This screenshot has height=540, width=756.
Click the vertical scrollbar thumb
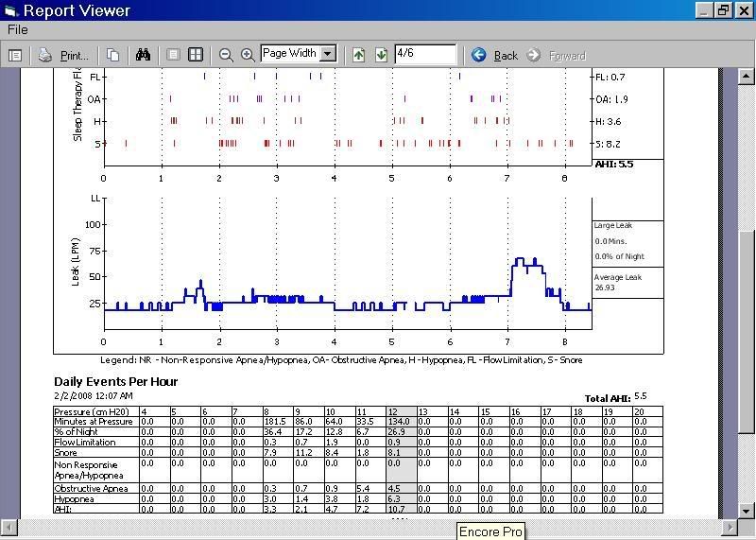pyautogui.click(x=746, y=333)
